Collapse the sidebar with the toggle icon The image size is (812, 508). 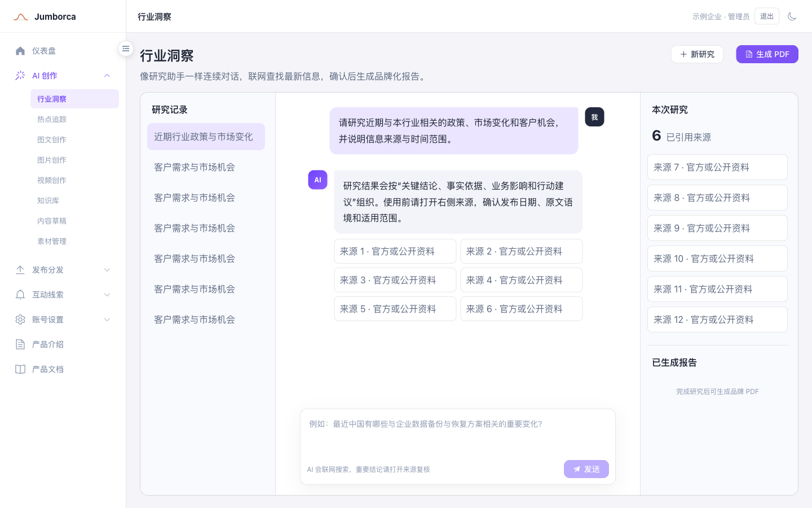pos(126,49)
